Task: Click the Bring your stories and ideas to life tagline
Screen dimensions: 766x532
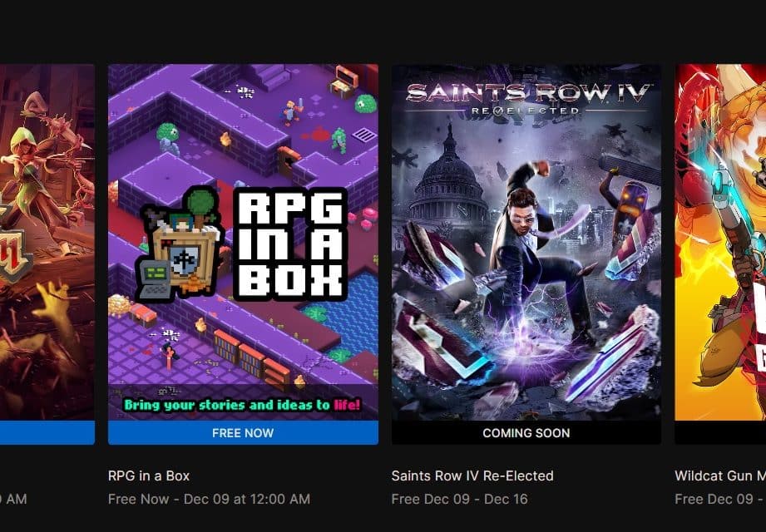Action: pos(242,405)
